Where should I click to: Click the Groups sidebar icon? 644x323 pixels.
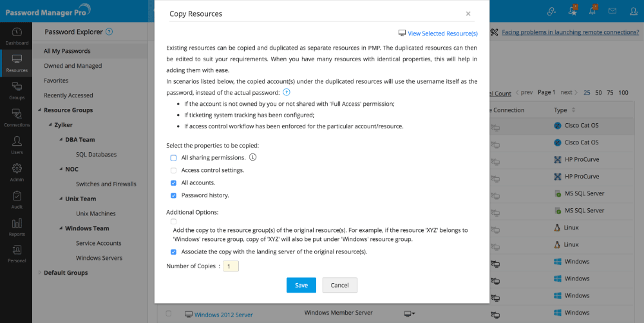click(x=17, y=90)
